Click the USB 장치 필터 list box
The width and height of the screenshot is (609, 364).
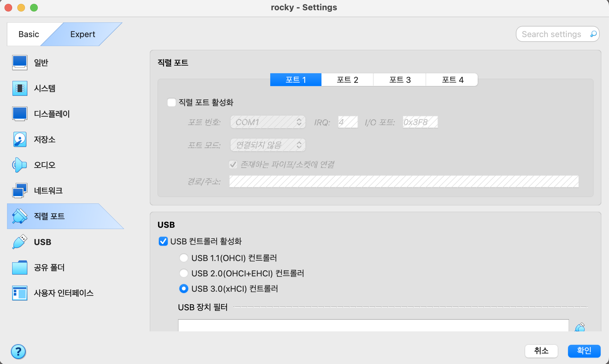click(x=373, y=325)
